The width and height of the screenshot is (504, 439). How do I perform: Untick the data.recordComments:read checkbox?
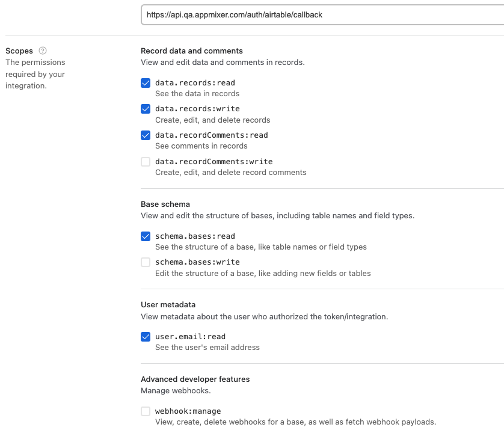tap(146, 135)
